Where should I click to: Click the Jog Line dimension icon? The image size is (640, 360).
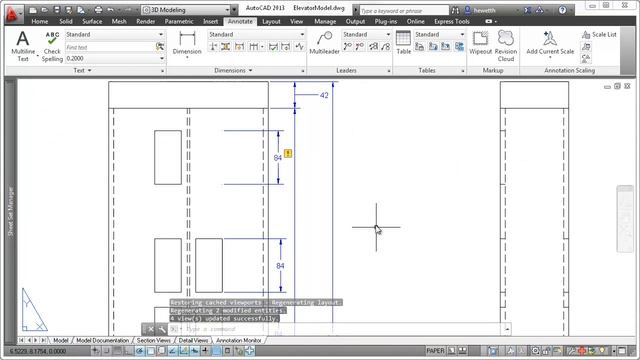click(300, 47)
